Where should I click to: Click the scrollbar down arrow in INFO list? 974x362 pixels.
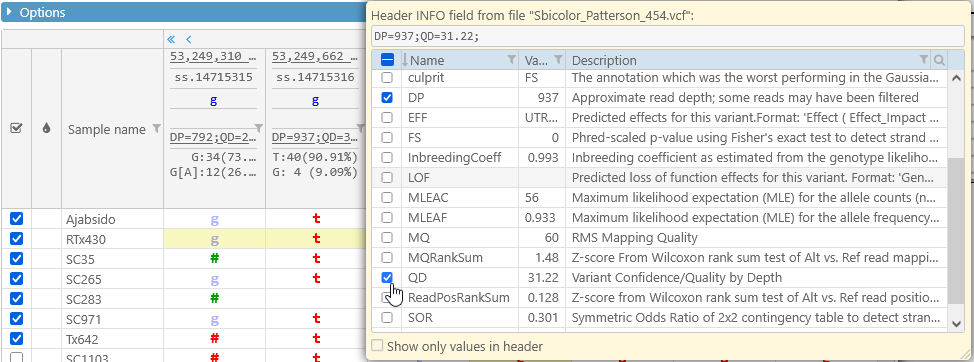pos(957,322)
